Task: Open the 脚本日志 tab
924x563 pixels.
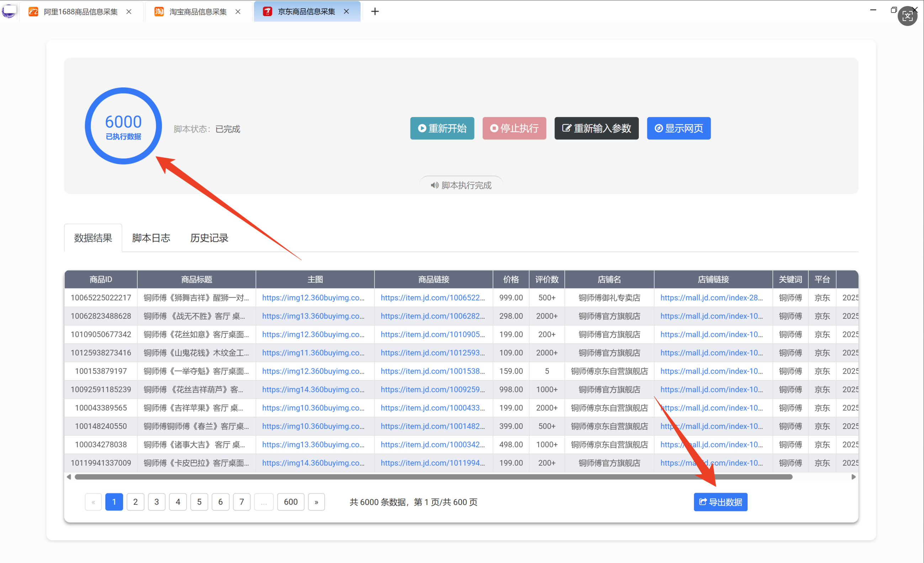Action: tap(151, 238)
